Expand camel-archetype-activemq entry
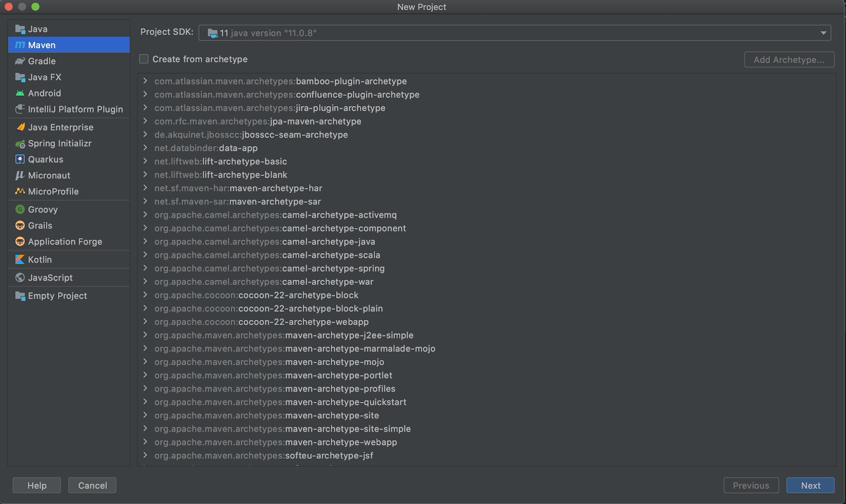This screenshot has width=846, height=504. tap(145, 214)
